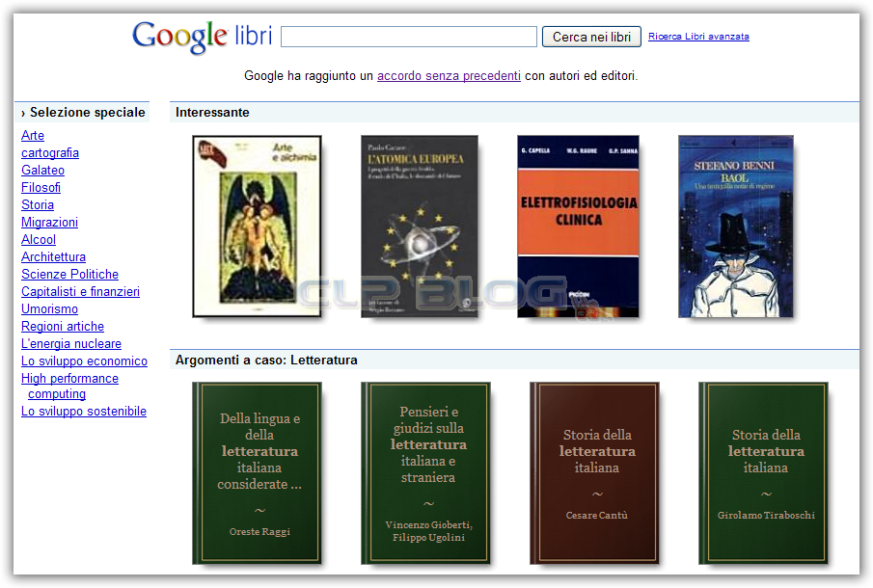Click inside the search input field
873x588 pixels.
408,36
